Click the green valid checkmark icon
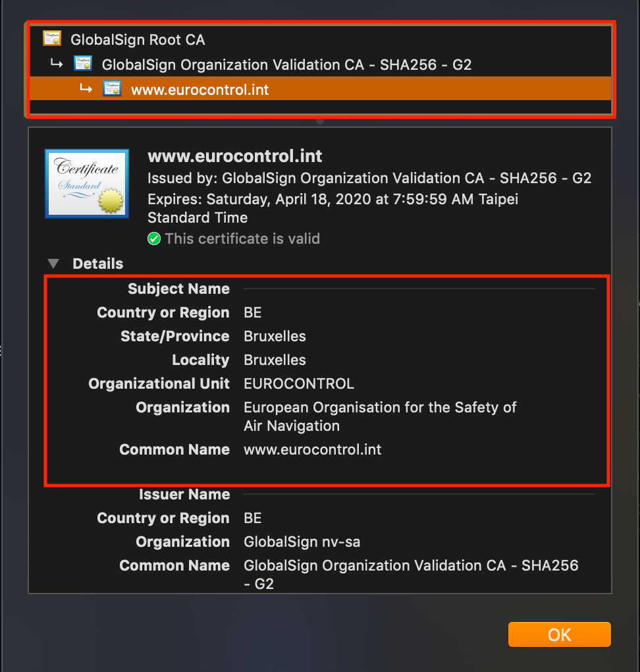This screenshot has width=640, height=672. coord(154,238)
